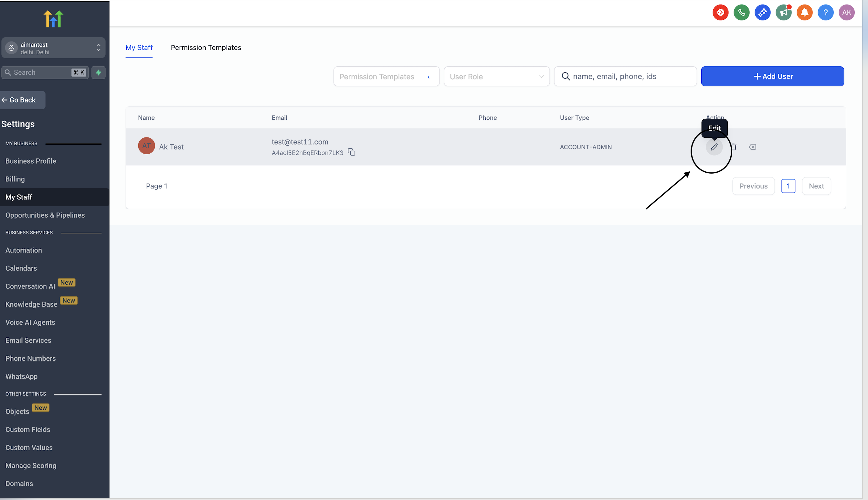The height and width of the screenshot is (500, 868).
Task: Click the name, email, phone search field
Action: click(631, 76)
